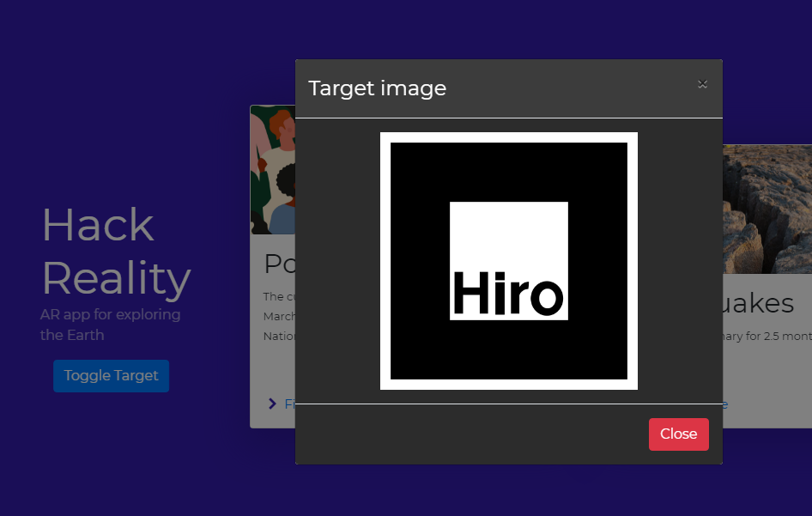Image resolution: width=812 pixels, height=516 pixels.
Task: Click the cracked earth photo thumbnail
Action: click(767, 209)
